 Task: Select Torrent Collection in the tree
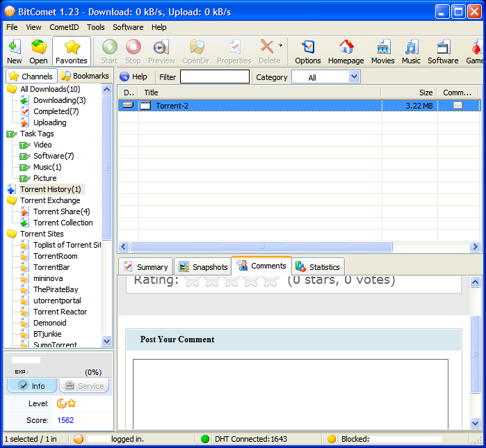63,223
